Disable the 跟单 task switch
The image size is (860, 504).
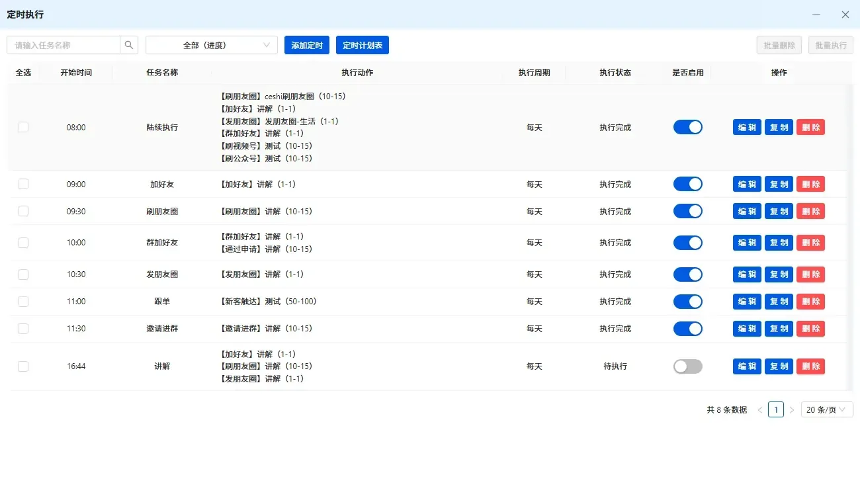tap(688, 301)
